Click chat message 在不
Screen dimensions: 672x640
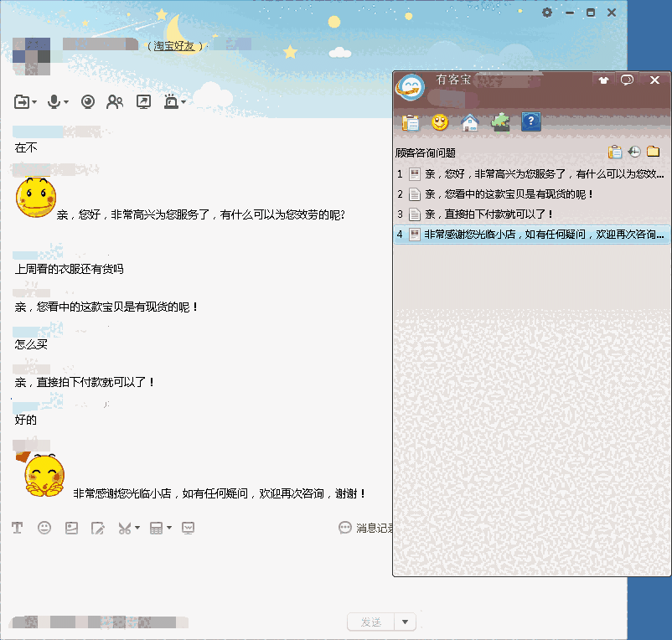coord(26,147)
